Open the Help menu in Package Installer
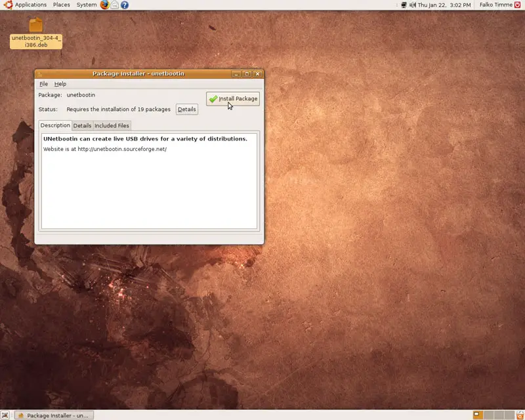The height and width of the screenshot is (420, 525). [60, 84]
